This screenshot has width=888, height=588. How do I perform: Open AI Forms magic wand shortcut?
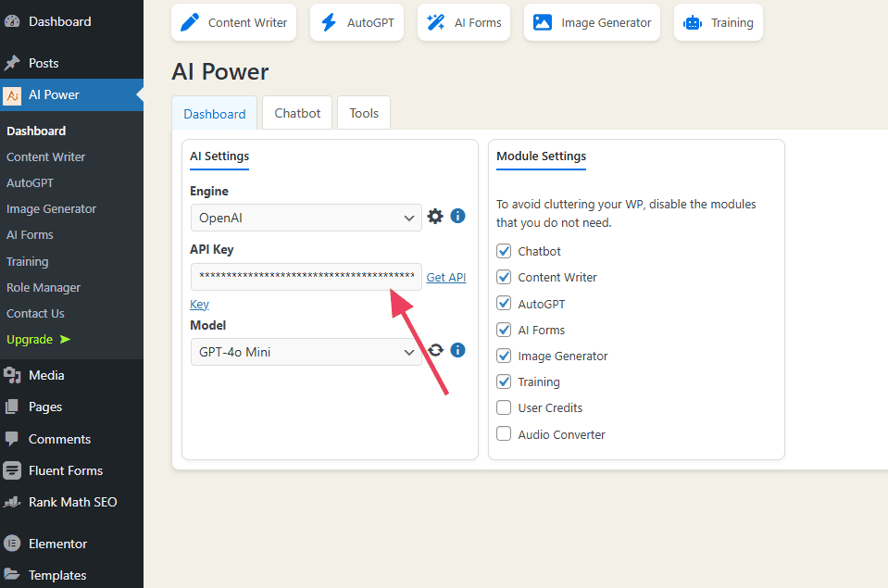(x=464, y=22)
